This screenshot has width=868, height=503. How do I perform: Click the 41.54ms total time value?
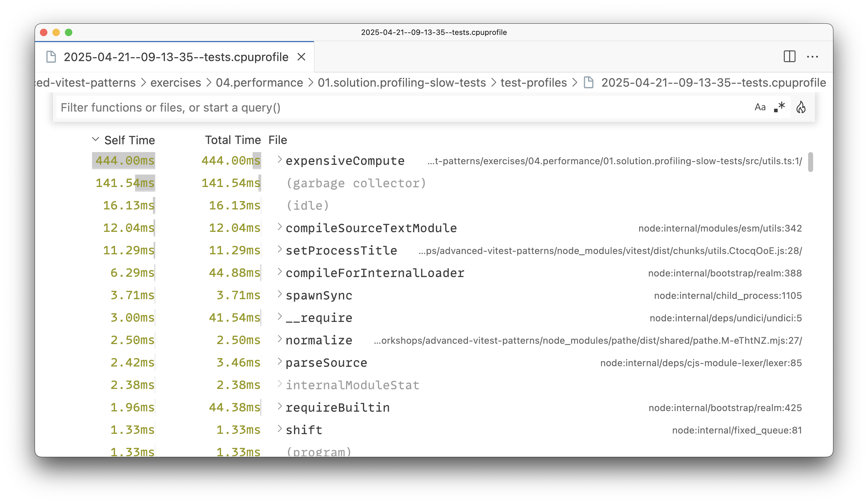coord(234,318)
